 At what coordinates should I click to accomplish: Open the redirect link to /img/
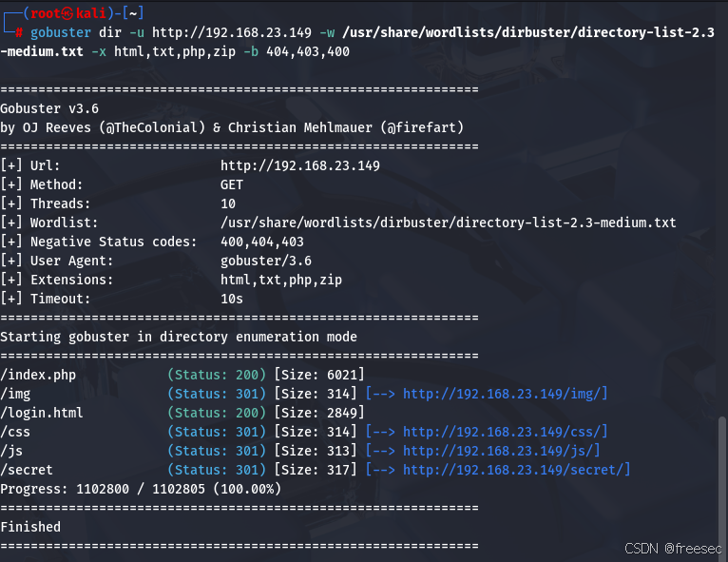coord(506,394)
